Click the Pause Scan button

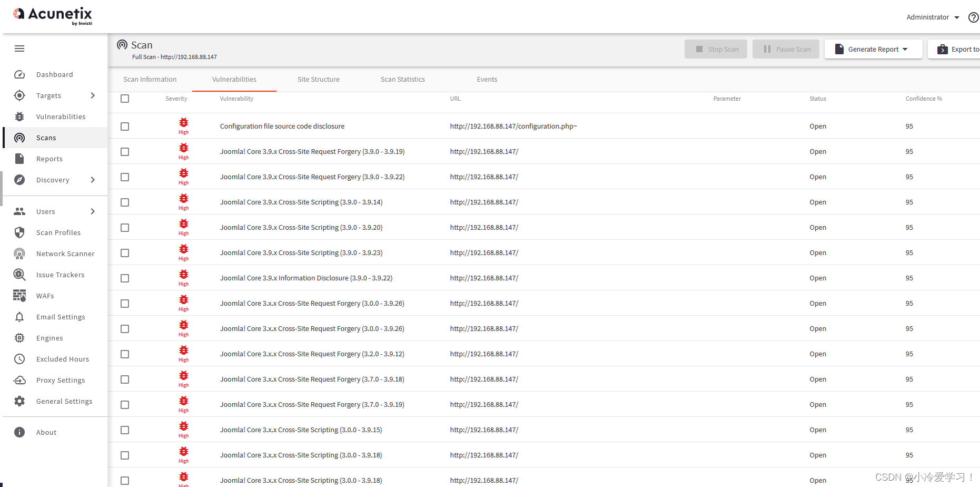click(786, 49)
